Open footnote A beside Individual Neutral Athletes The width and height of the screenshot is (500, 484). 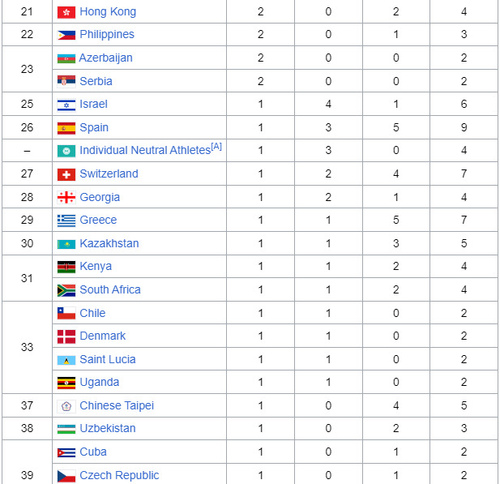click(x=216, y=147)
